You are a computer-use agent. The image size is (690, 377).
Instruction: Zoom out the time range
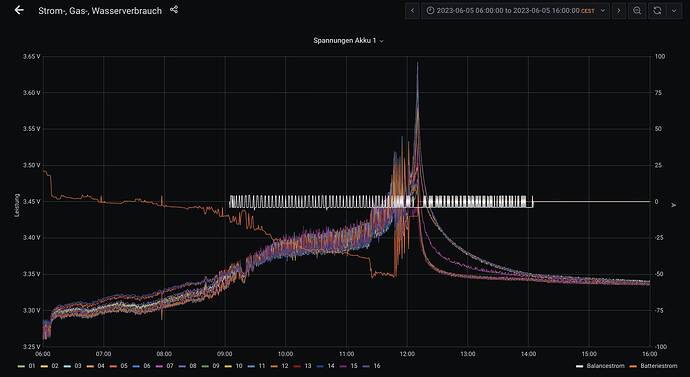coord(637,11)
